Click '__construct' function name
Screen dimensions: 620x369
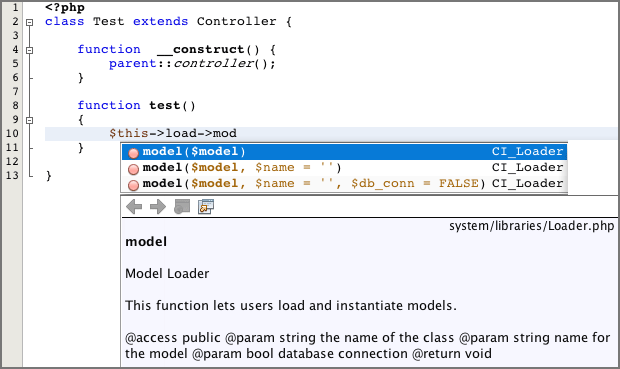click(x=200, y=50)
